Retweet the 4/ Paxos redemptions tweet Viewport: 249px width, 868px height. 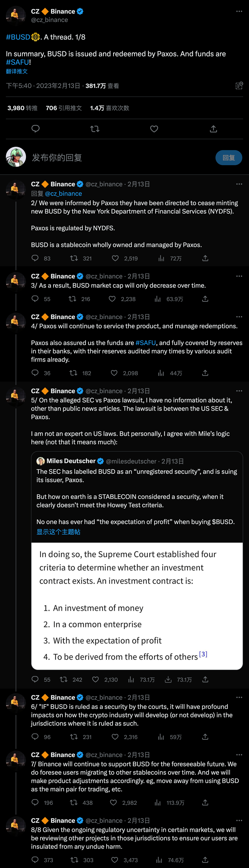73,373
